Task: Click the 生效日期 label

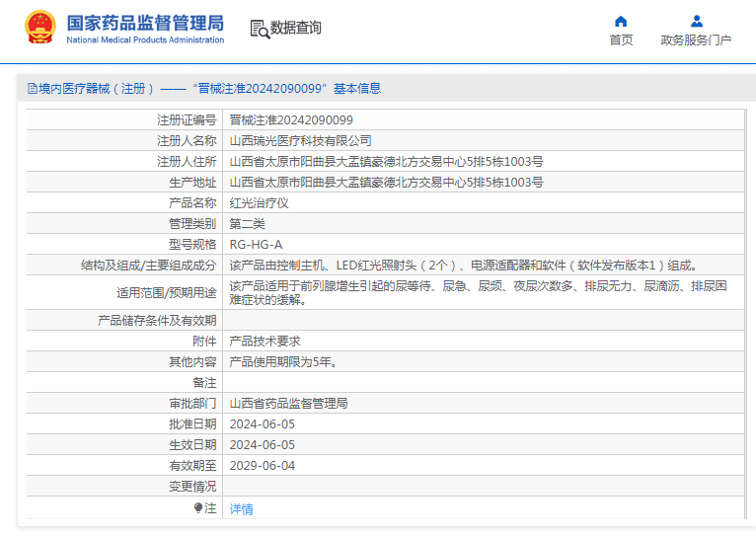Action: click(x=192, y=445)
